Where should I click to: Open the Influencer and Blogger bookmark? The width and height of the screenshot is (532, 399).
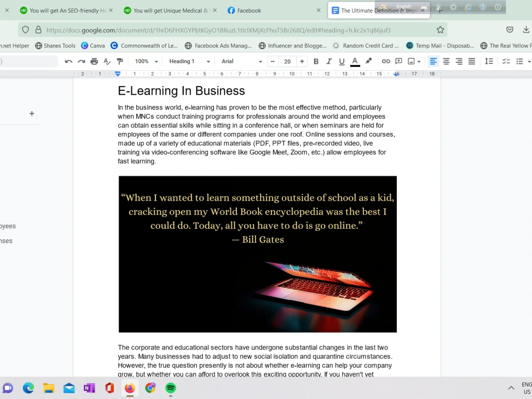292,46
